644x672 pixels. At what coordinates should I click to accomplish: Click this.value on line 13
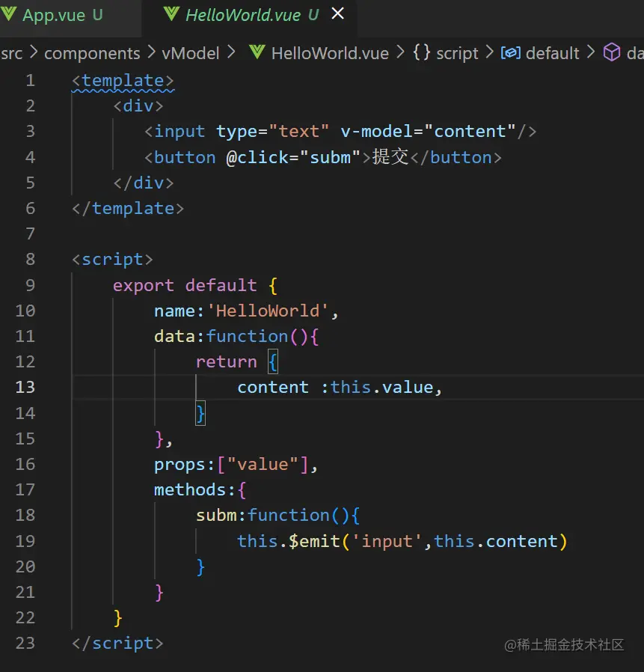pyautogui.click(x=381, y=388)
